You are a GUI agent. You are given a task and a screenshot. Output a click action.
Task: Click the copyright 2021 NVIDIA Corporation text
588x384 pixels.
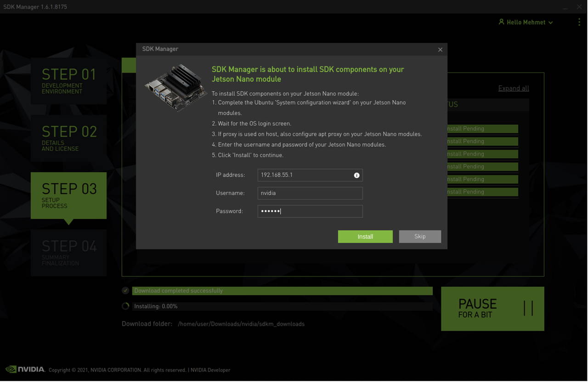coord(117,370)
